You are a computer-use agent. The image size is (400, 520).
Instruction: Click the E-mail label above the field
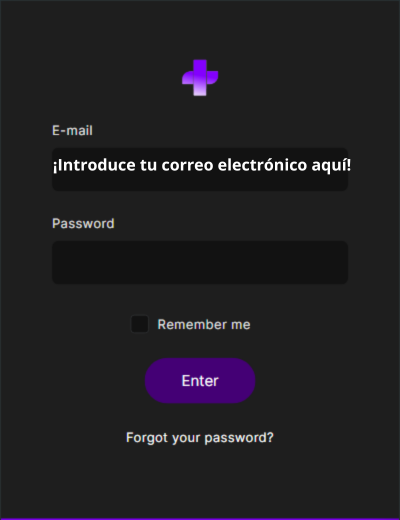[72, 130]
